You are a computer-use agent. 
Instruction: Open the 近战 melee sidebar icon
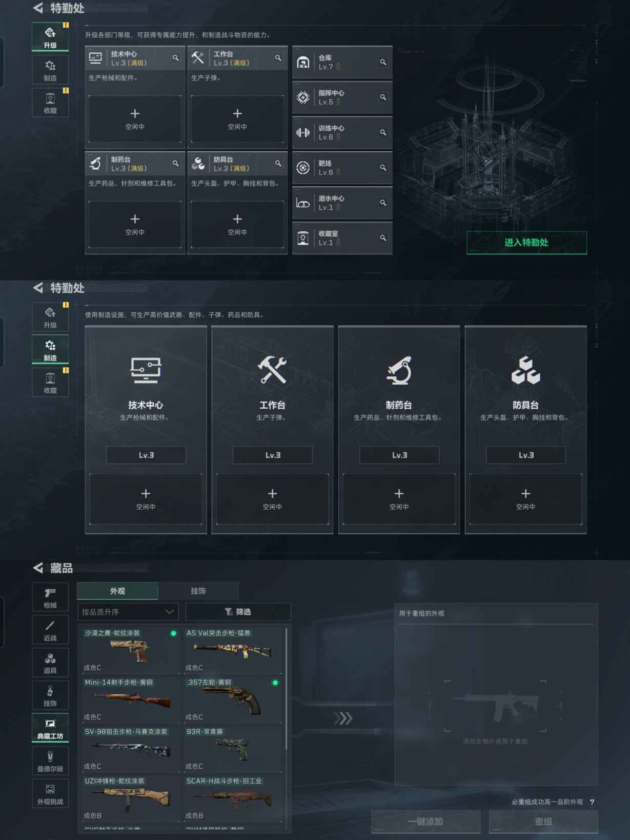tap(50, 630)
